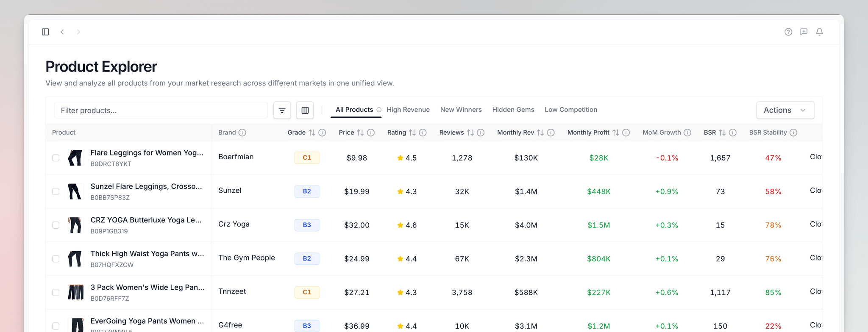Image resolution: width=868 pixels, height=332 pixels.
Task: Click C1 grade badge in Boerfmian row
Action: 307,158
